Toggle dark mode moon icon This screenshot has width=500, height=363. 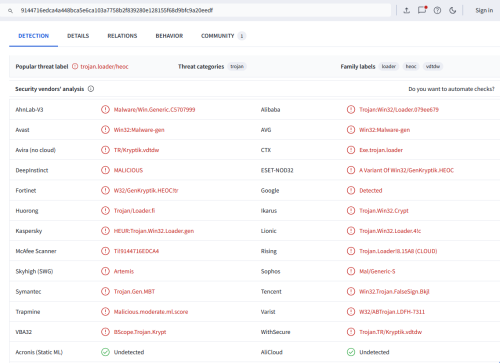pyautogui.click(x=452, y=10)
